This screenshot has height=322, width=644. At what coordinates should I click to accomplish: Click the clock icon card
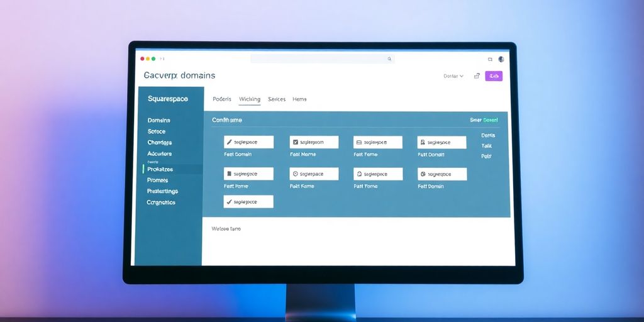pos(314,174)
